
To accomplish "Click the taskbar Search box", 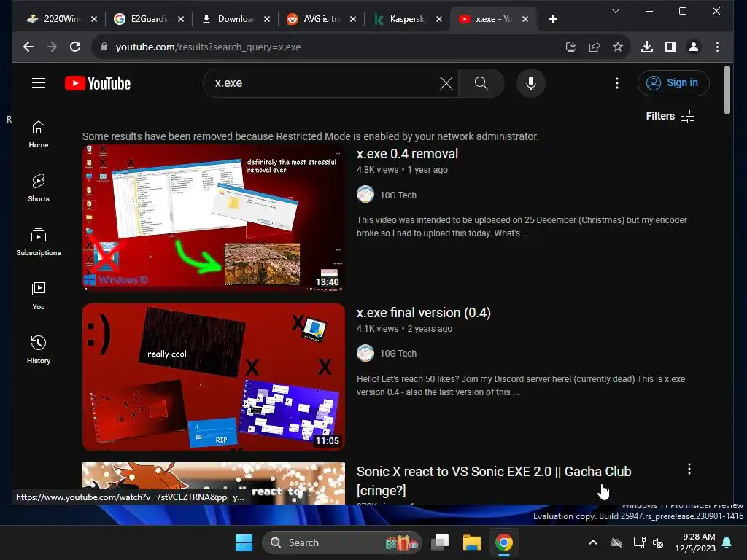I will [x=341, y=542].
